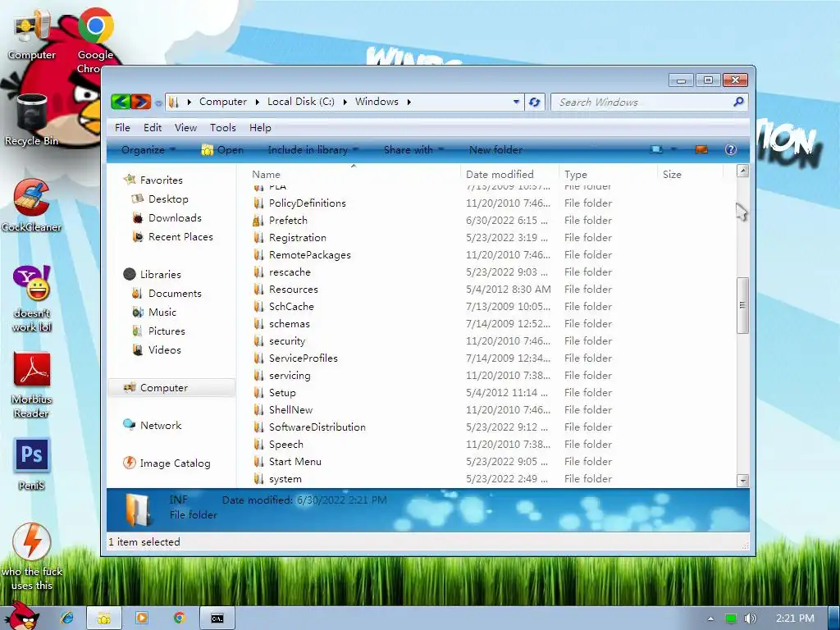Expand recent pages dropdown beside Forward

158,103
